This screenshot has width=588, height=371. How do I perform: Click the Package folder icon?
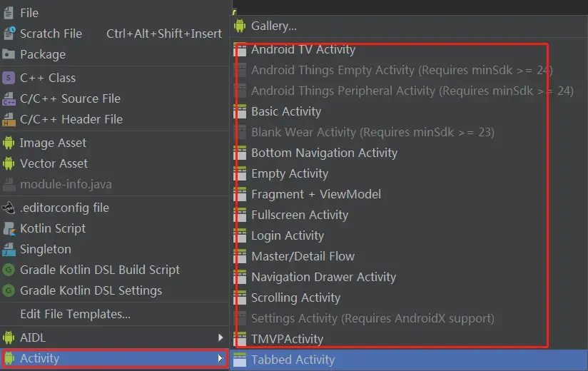click(x=9, y=54)
